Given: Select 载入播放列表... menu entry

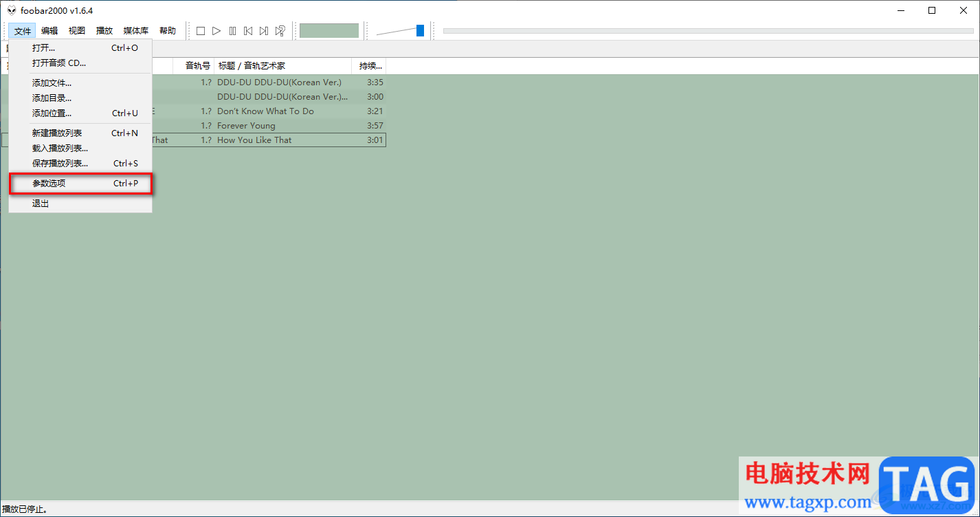Looking at the screenshot, I should pyautogui.click(x=80, y=148).
